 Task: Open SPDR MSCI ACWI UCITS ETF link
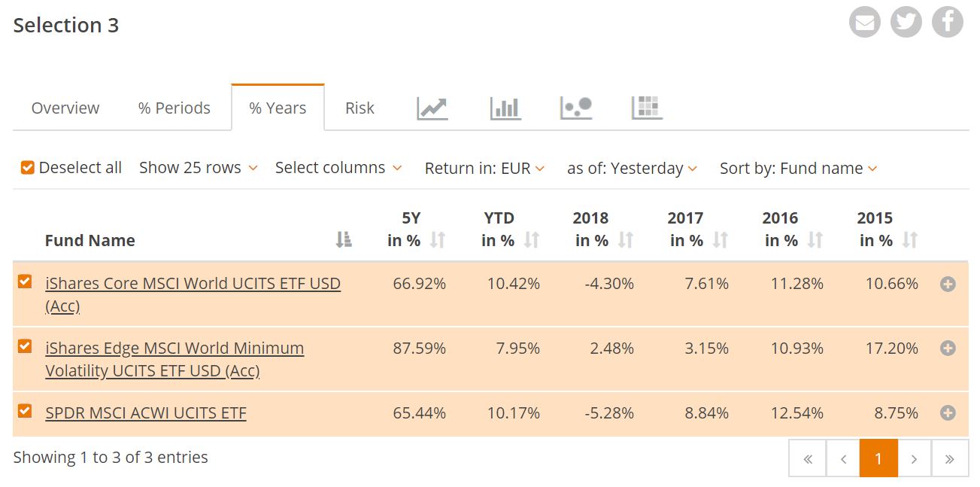[x=146, y=413]
